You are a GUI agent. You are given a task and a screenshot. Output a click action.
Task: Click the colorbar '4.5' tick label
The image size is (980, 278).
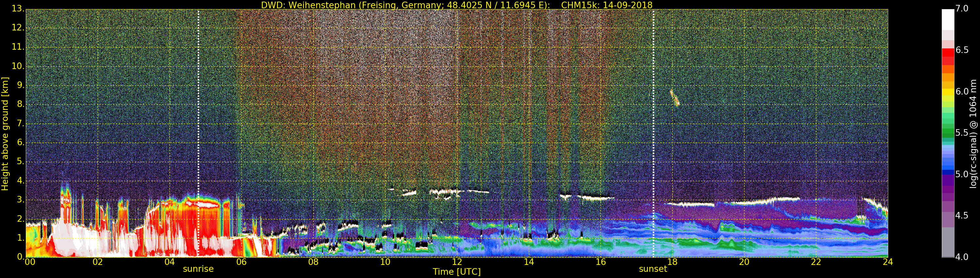[x=962, y=216]
